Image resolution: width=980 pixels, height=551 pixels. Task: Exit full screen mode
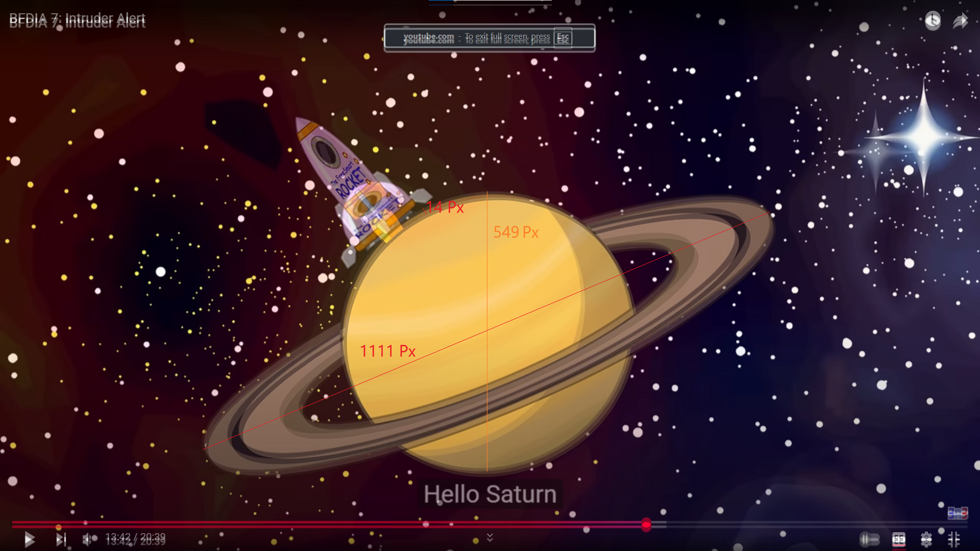coord(954,539)
